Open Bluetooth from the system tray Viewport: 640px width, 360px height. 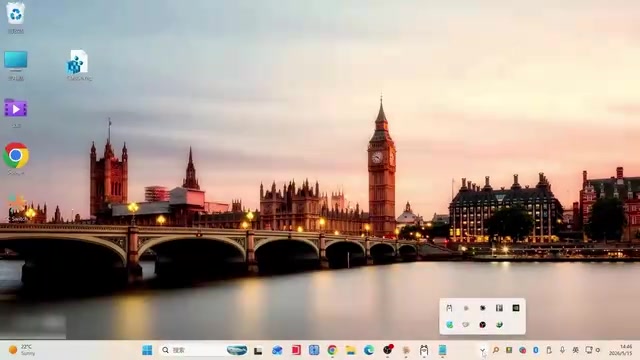point(536,350)
